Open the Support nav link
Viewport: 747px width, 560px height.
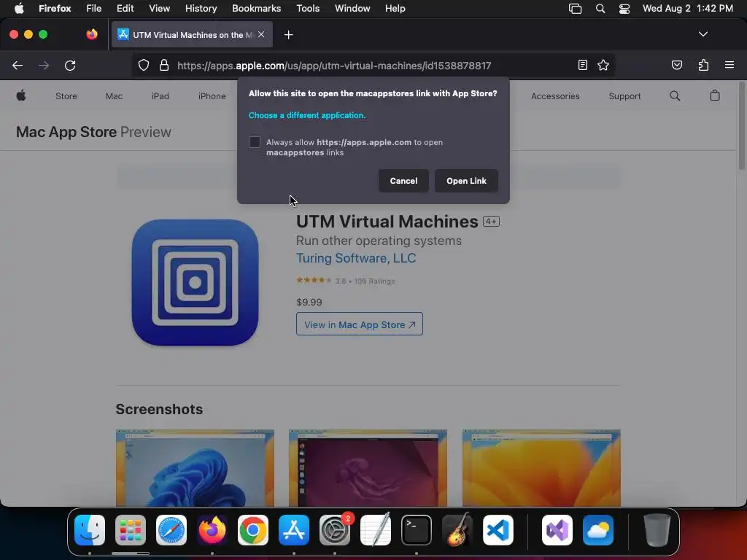[x=624, y=96]
